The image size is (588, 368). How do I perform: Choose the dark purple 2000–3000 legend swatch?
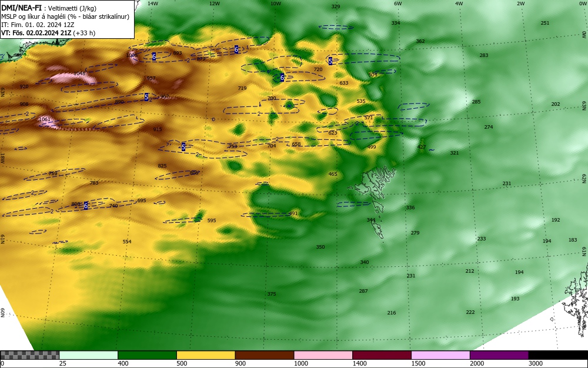pos(499,355)
